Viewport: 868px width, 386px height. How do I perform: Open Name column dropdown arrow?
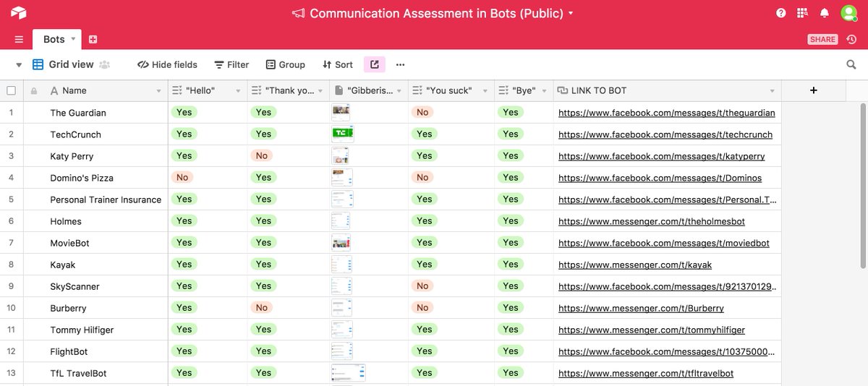[159, 91]
